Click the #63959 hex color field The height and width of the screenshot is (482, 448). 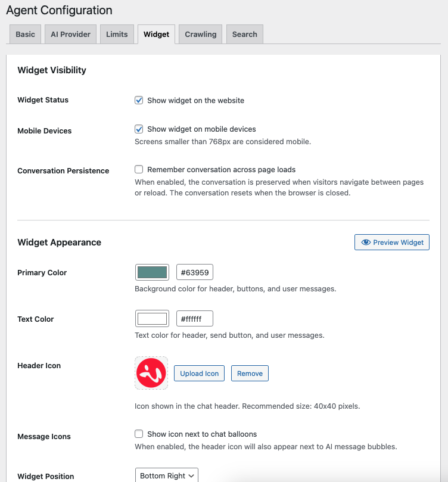click(x=194, y=272)
